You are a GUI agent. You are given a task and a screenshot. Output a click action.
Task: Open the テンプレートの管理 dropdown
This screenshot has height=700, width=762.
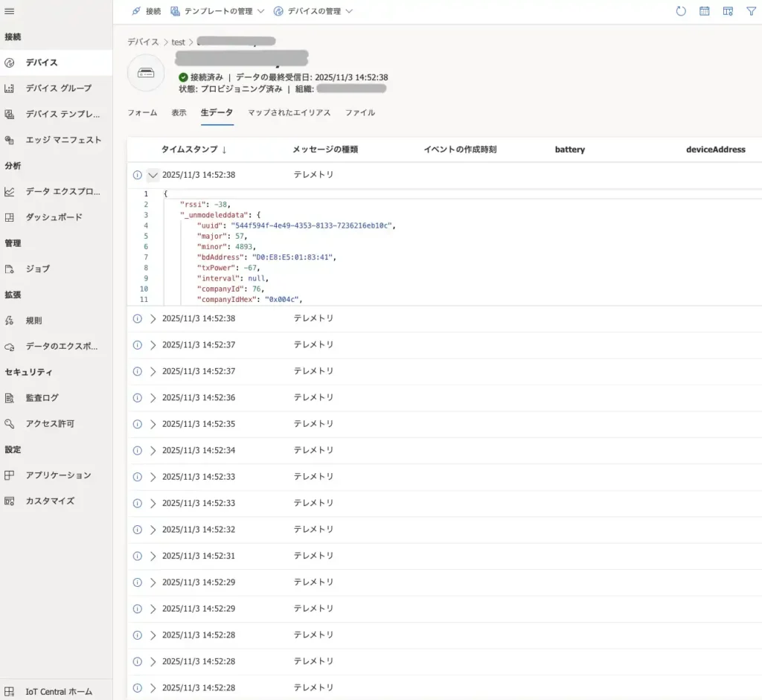(x=217, y=11)
